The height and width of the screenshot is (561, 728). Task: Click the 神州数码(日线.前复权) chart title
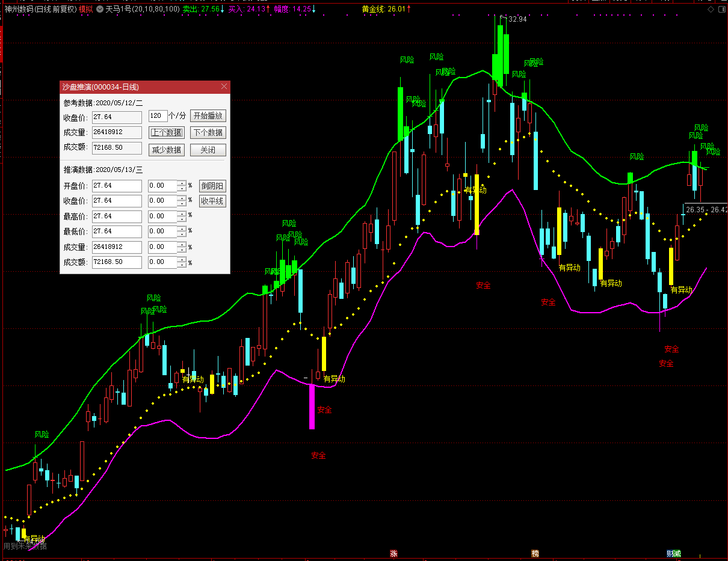[x=40, y=9]
